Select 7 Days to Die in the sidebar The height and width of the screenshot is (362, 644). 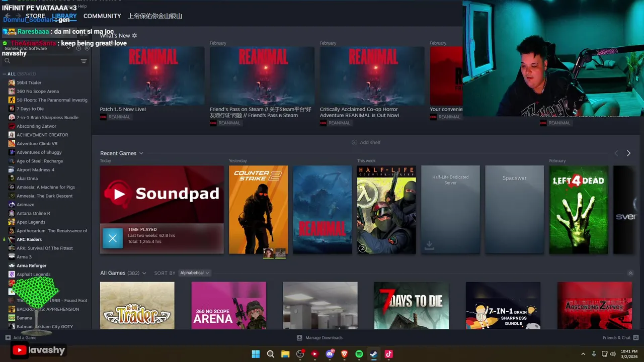point(30,109)
